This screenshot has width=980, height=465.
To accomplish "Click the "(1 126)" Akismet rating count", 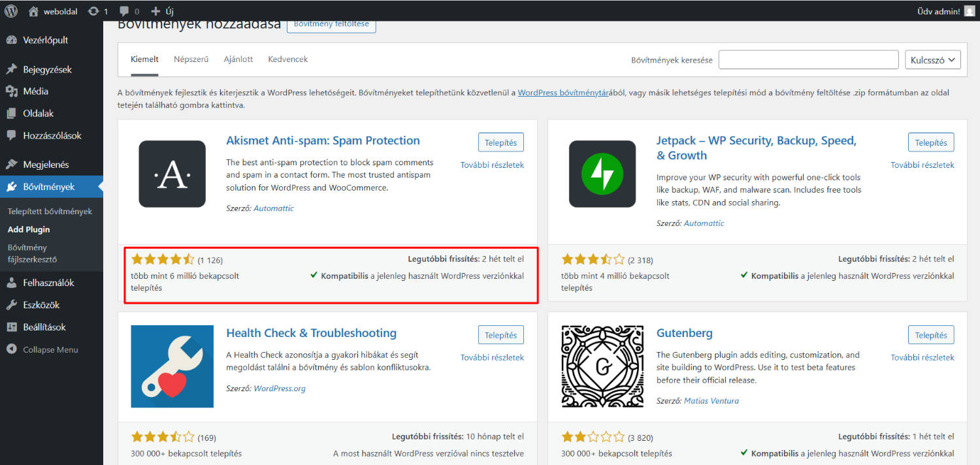I will tap(210, 260).
